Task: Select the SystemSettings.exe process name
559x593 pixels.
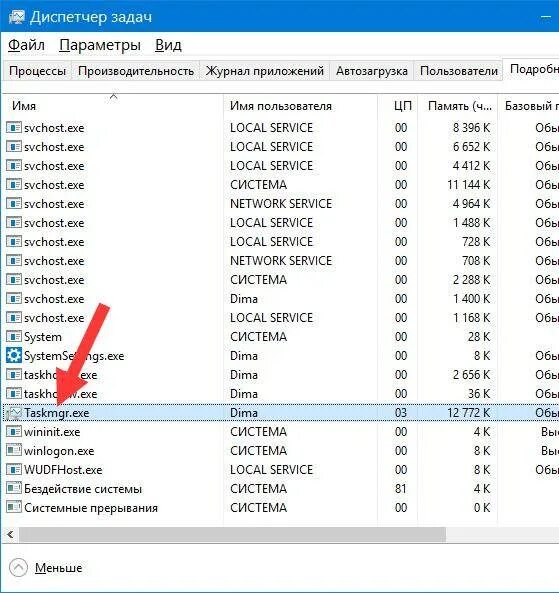Action: point(74,356)
